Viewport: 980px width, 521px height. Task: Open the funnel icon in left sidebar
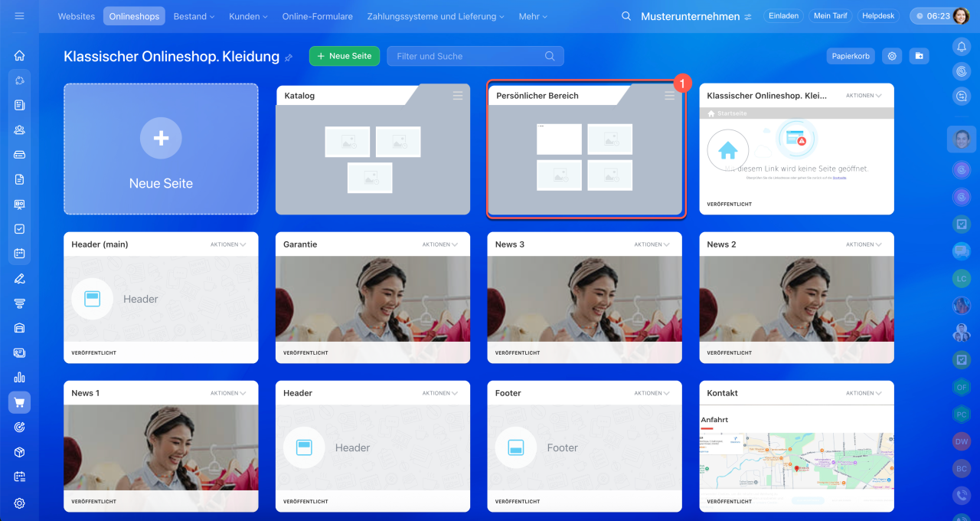(19, 303)
